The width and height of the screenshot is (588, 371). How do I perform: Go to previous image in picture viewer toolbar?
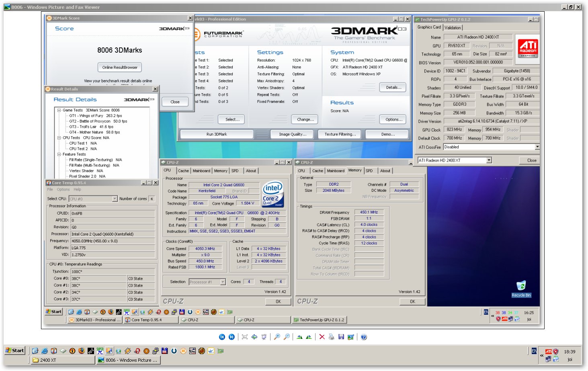(222, 337)
